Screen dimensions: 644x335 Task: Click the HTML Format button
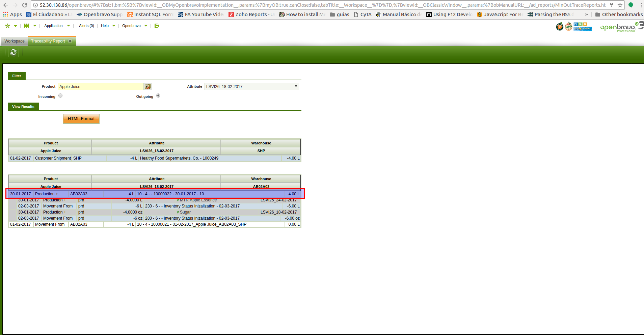(81, 119)
